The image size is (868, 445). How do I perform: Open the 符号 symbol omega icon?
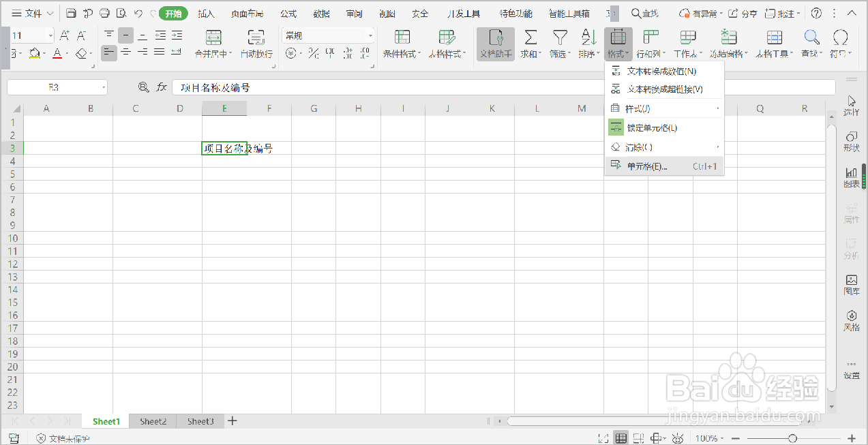[x=841, y=37]
